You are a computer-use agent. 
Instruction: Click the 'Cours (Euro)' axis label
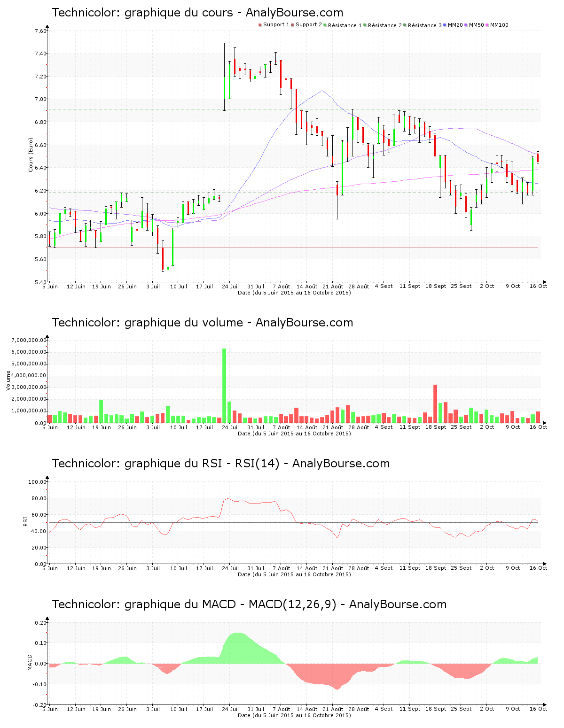point(31,155)
